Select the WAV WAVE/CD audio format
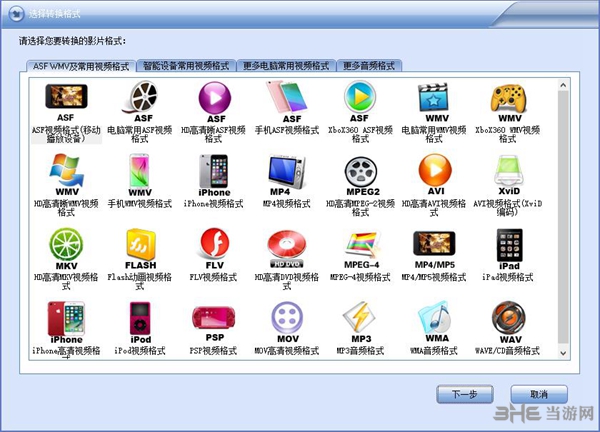The height and width of the screenshot is (432, 600). pos(507,328)
